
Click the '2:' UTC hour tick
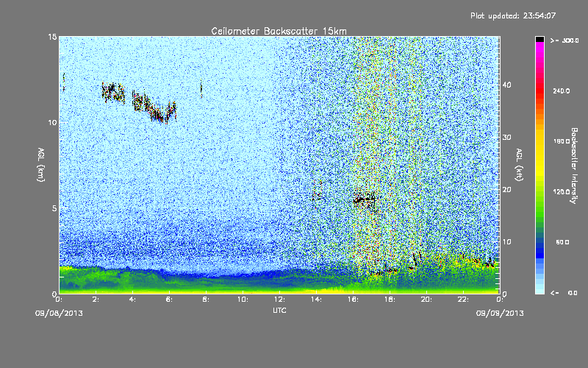click(96, 300)
